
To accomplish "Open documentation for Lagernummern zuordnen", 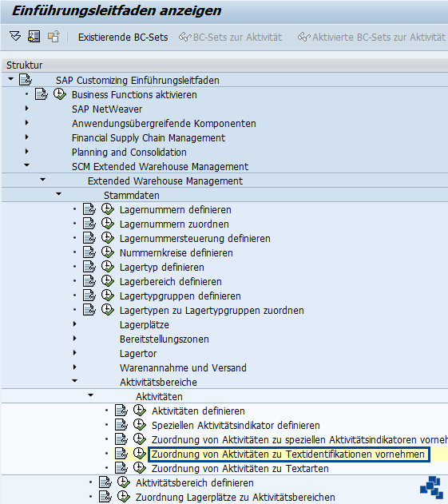I will click(x=89, y=224).
